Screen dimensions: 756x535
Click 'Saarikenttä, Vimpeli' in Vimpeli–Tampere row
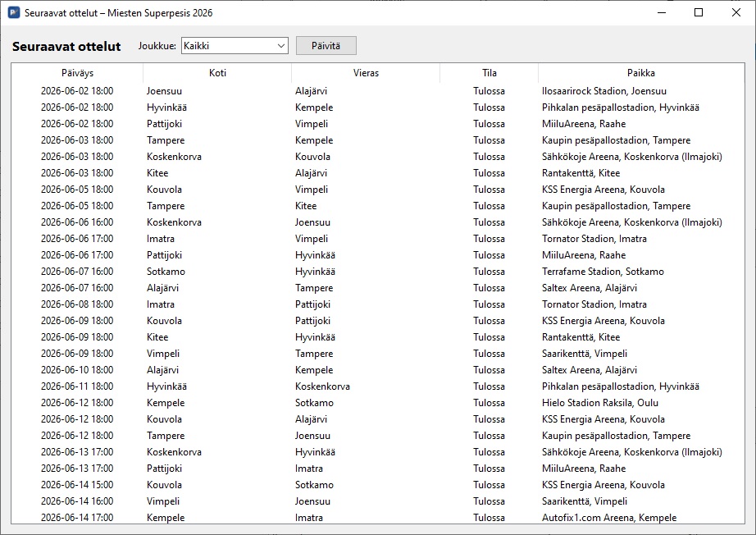(585, 353)
